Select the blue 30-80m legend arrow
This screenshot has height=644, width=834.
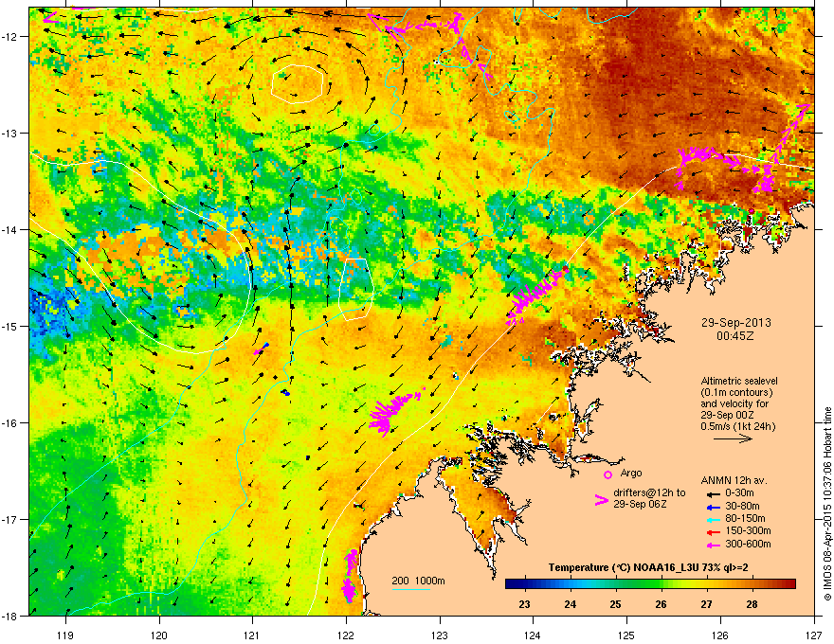point(712,507)
